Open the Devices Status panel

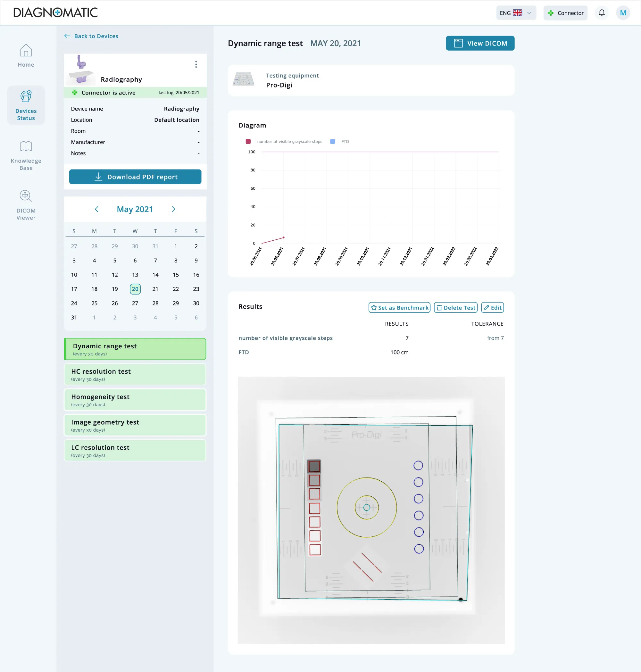pos(26,105)
